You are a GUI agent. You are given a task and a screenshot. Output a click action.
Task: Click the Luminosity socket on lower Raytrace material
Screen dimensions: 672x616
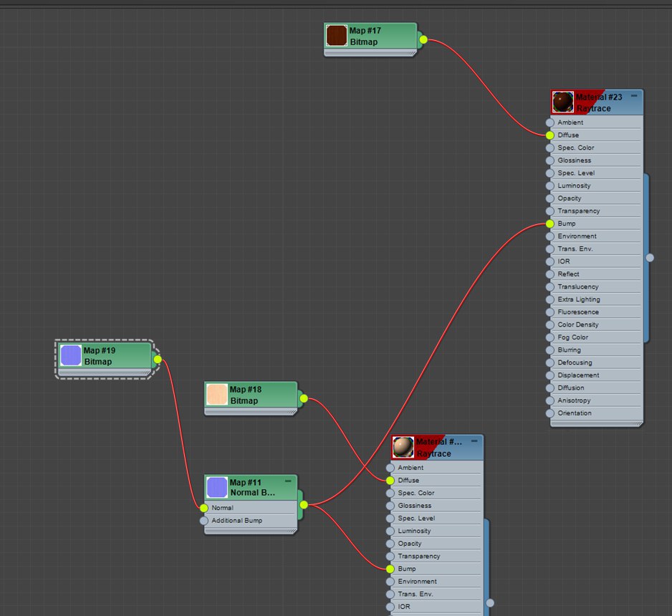(390, 531)
